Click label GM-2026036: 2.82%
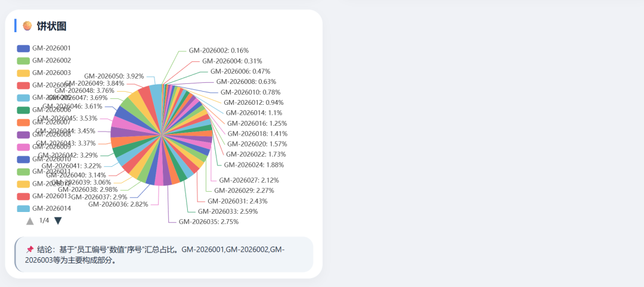The height and width of the screenshot is (287, 644). pos(118,205)
